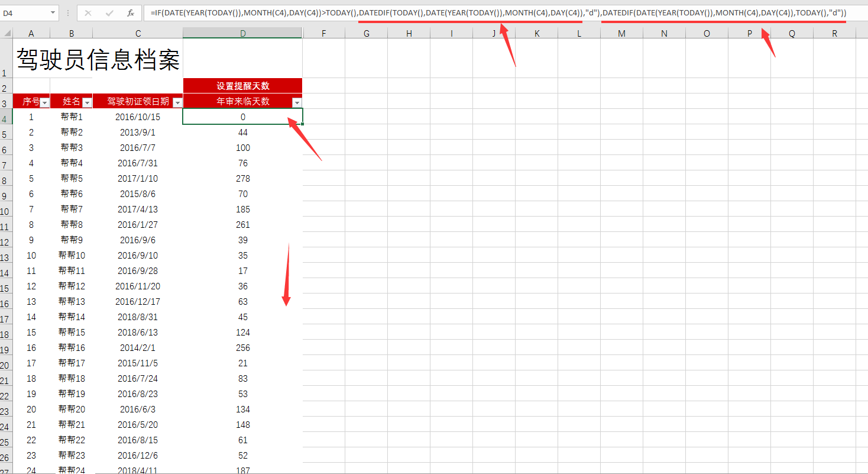Select the days cell showing 261

click(x=243, y=225)
